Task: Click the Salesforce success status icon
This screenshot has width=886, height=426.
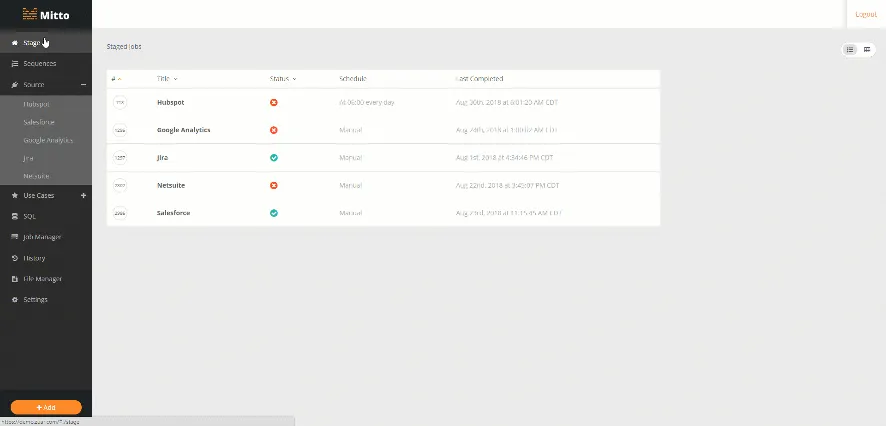Action: click(x=273, y=213)
